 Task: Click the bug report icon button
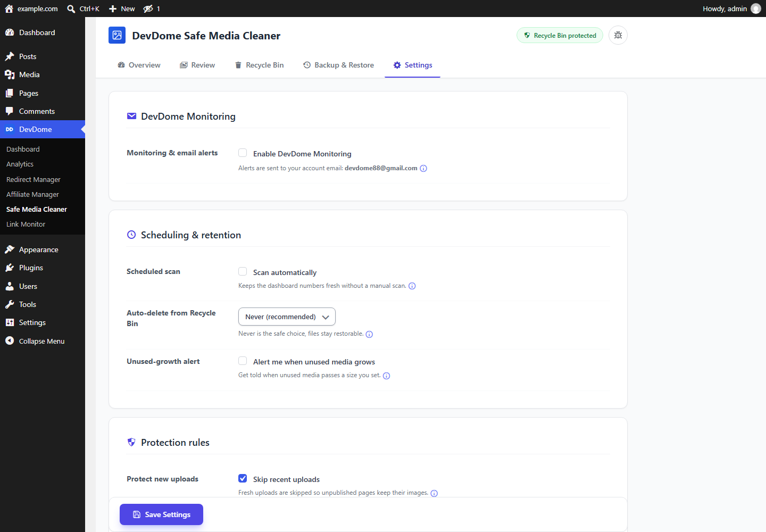[x=618, y=35]
